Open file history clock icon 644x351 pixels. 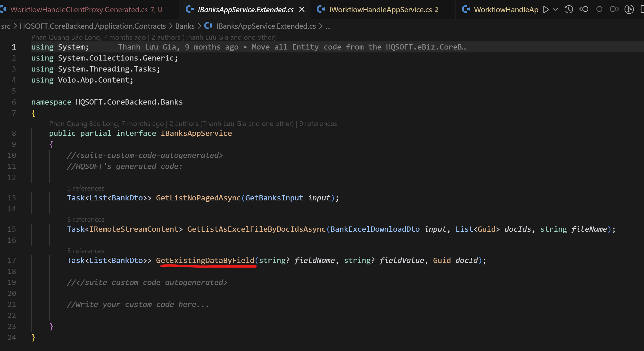coord(569,10)
